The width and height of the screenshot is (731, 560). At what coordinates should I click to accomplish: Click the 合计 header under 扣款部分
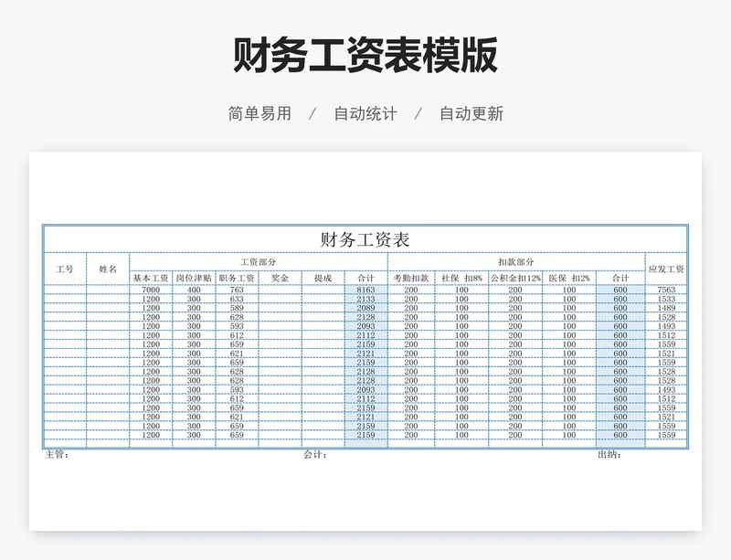620,278
